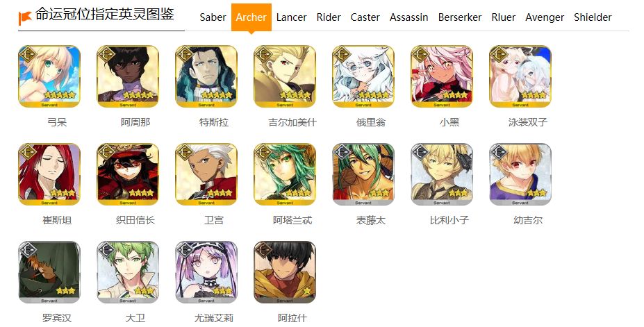Open the 弓呆 servant portrait
Viewport: 644px width, 327px height.
click(x=49, y=76)
